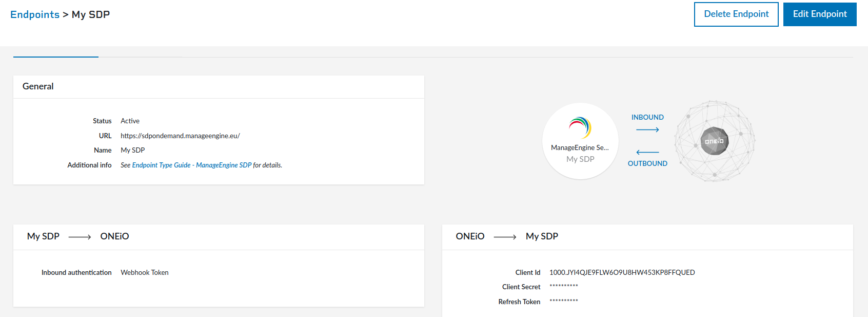This screenshot has height=317, width=868.
Task: Open Endpoint Type Guide - ManageEngine SDP link
Action: (192, 165)
